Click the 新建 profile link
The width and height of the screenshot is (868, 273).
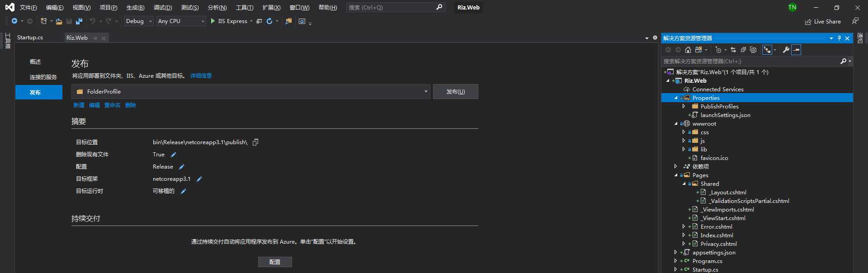pos(79,105)
